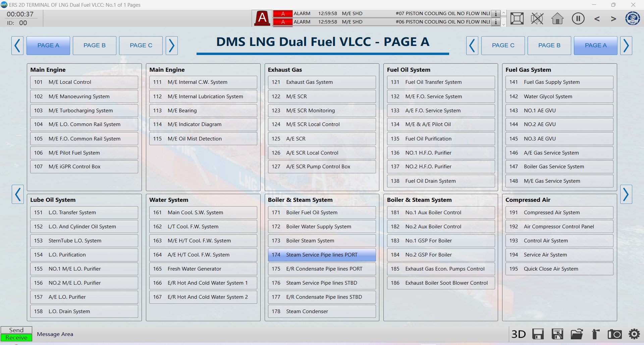Click the right chevron after left PAGE C
644x345 pixels.
click(172, 46)
